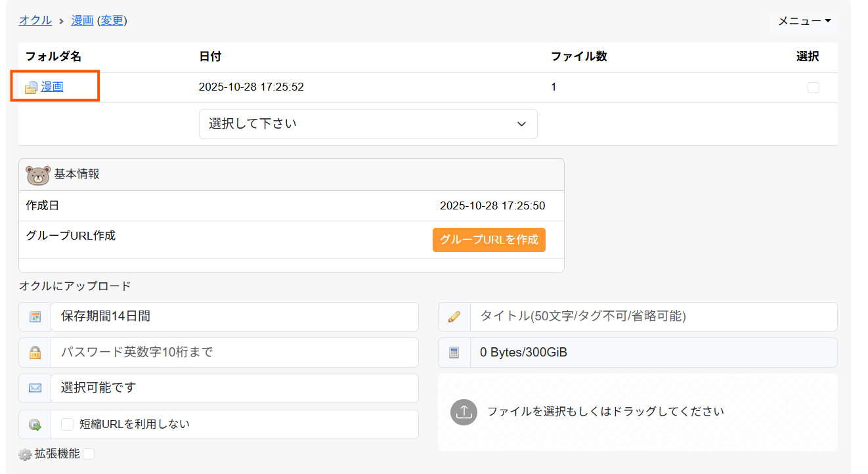This screenshot has height=474, width=868.
Task: Click the gear icon beside 拡張機能
Action: (25, 454)
